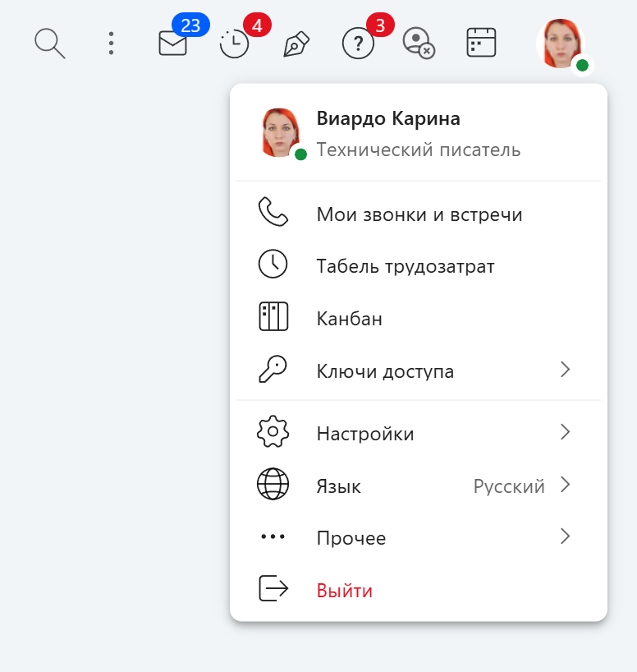Click the clock icon beside Табель трудозатрат
The width and height of the screenshot is (637, 672).
[273, 264]
